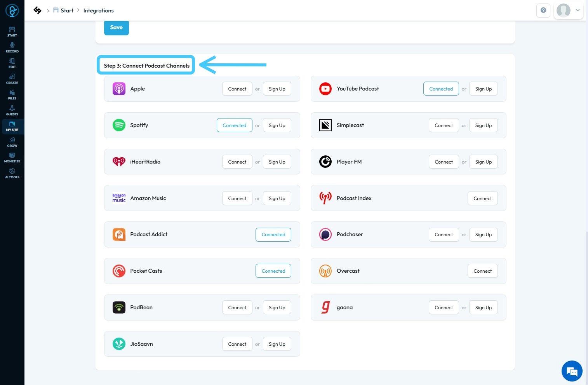Open the Files sidebar item
The height and width of the screenshot is (385, 588).
[x=12, y=95]
